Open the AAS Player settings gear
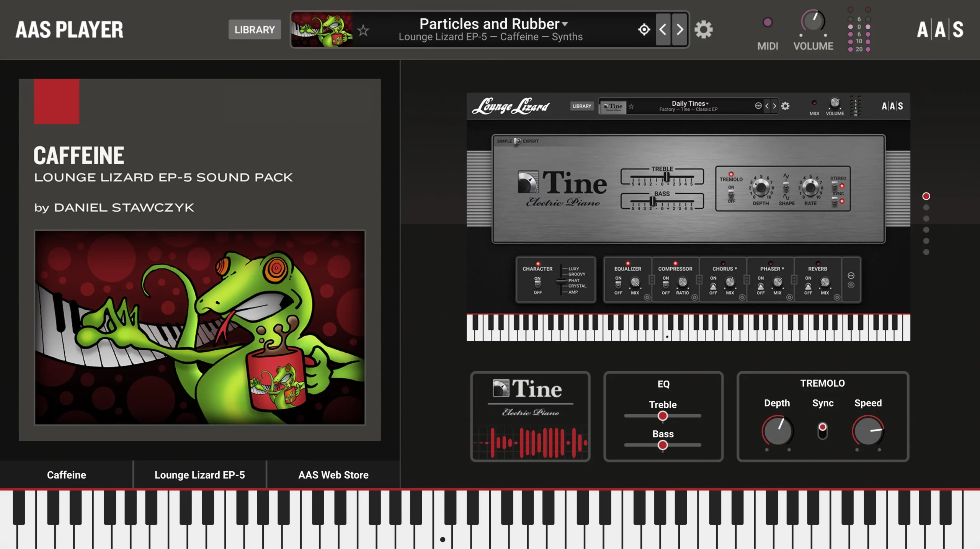This screenshot has height=549, width=980. pyautogui.click(x=704, y=29)
